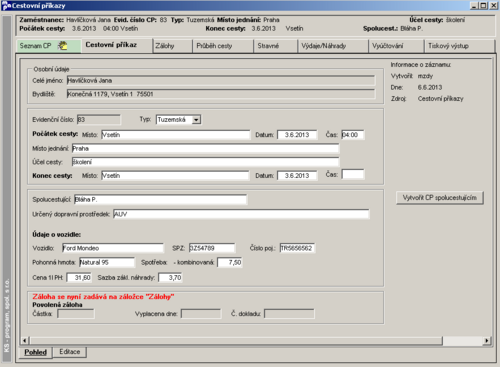Screen dimensions: 500x367
Task: Click Počátek cesty Místo field
Action: (x=175, y=135)
